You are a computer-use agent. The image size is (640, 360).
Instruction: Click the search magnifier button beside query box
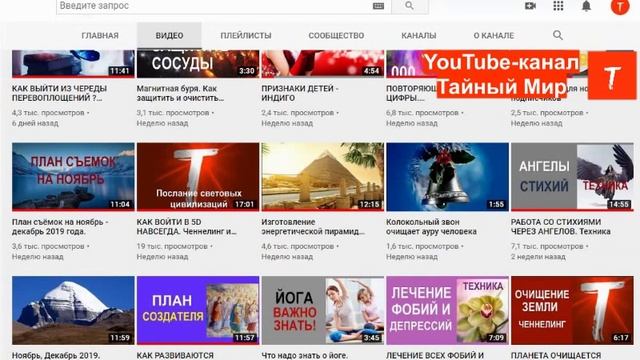410,6
